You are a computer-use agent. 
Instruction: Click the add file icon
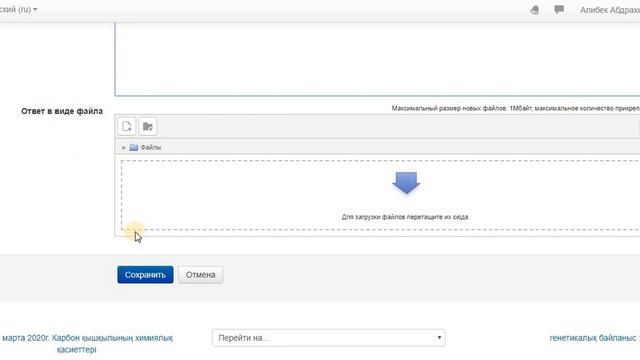127,127
